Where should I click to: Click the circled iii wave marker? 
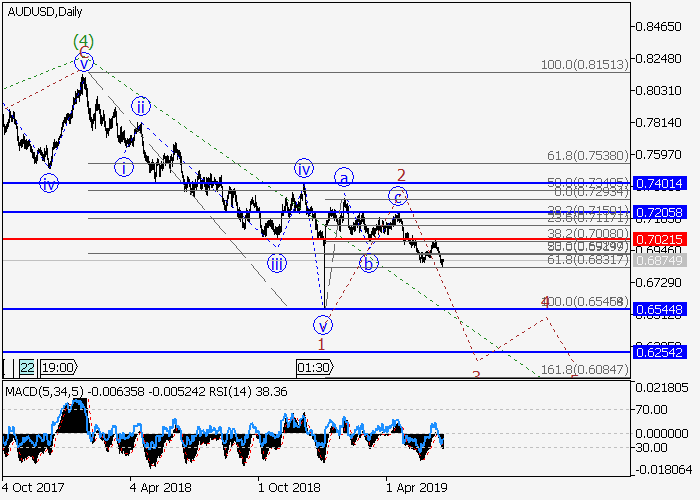coord(276,263)
